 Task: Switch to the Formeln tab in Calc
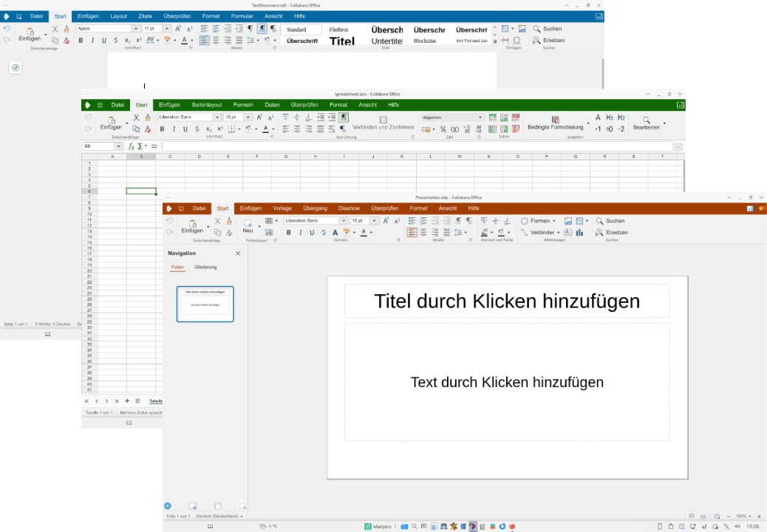pos(243,105)
